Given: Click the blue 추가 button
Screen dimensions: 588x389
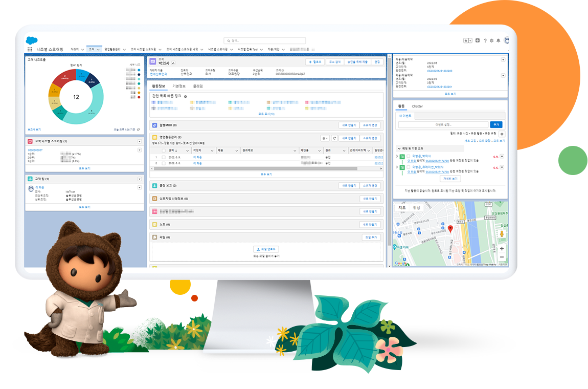Looking at the screenshot, I should 496,125.
